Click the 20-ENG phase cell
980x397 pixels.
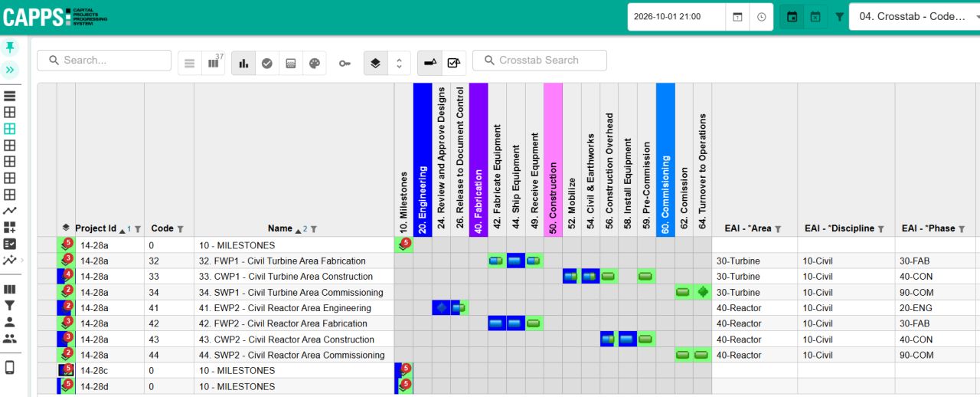click(x=936, y=308)
